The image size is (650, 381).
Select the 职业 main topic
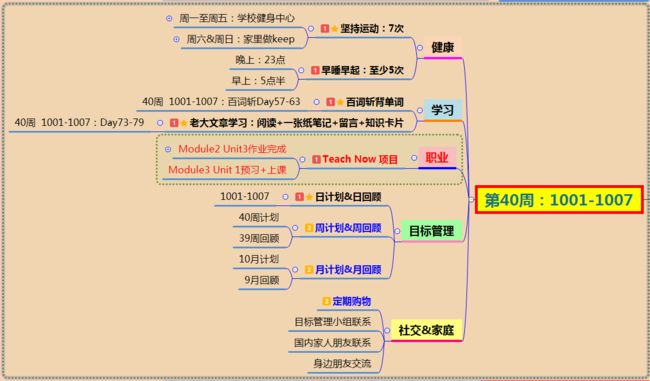437,158
